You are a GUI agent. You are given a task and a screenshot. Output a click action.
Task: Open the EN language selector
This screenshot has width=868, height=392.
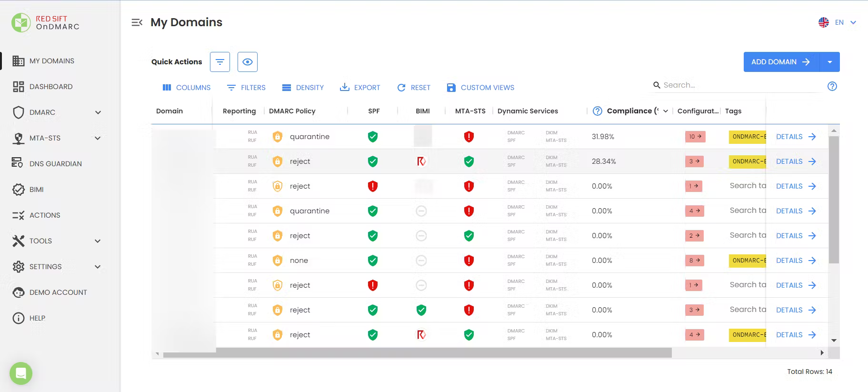coord(838,22)
